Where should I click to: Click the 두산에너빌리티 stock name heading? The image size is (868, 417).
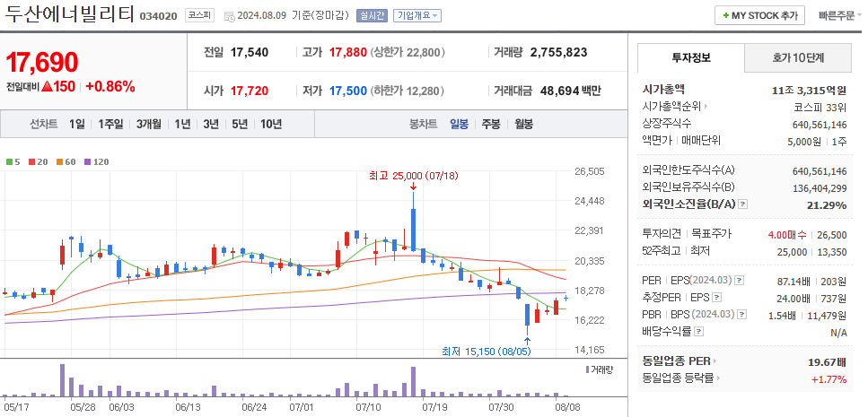pos(70,13)
